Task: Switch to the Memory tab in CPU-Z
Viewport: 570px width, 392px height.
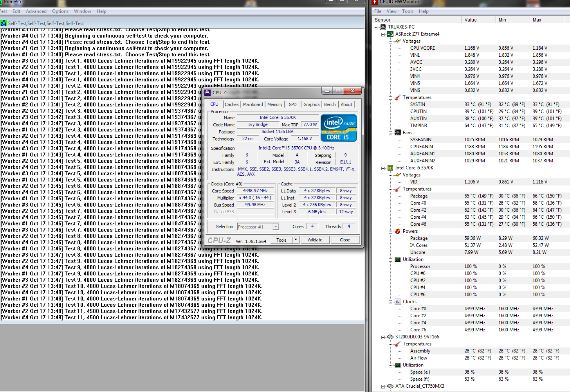Action: pos(275,104)
